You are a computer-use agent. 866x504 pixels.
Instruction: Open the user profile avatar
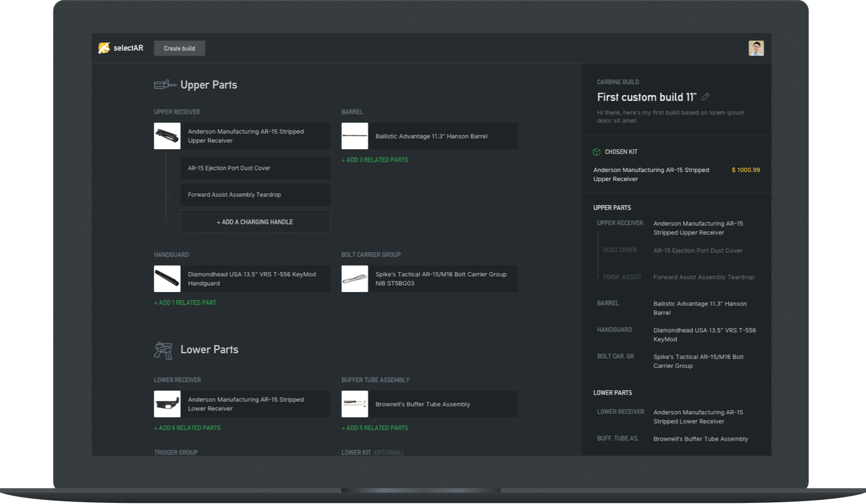coord(756,48)
